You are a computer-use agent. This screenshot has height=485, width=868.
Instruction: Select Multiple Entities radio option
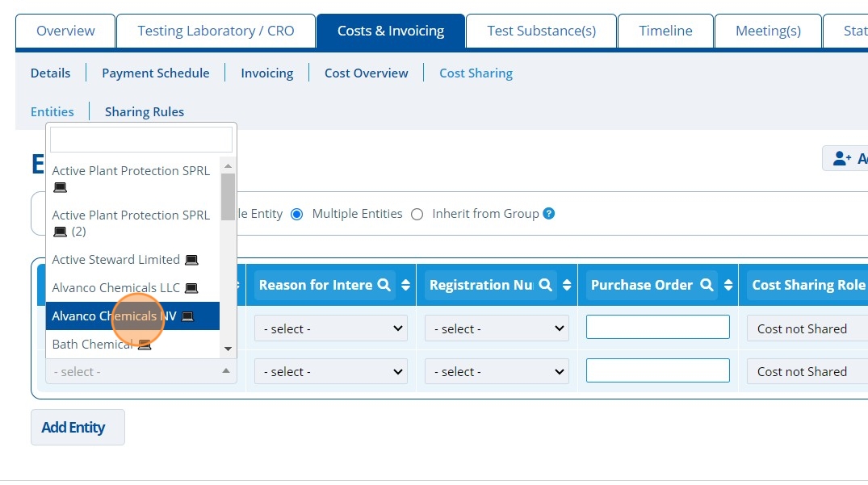click(296, 214)
